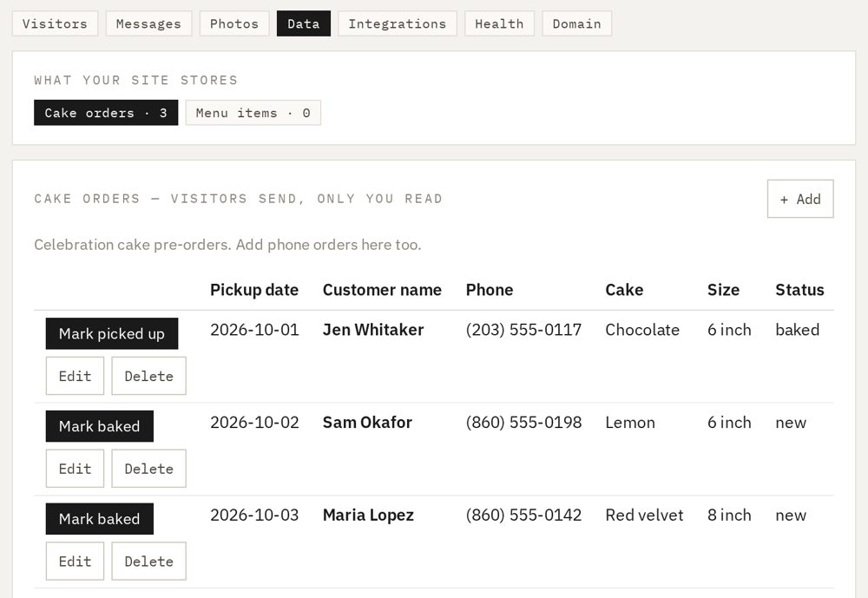
Task: Click the What Your Site Stores heading
Action: point(135,81)
